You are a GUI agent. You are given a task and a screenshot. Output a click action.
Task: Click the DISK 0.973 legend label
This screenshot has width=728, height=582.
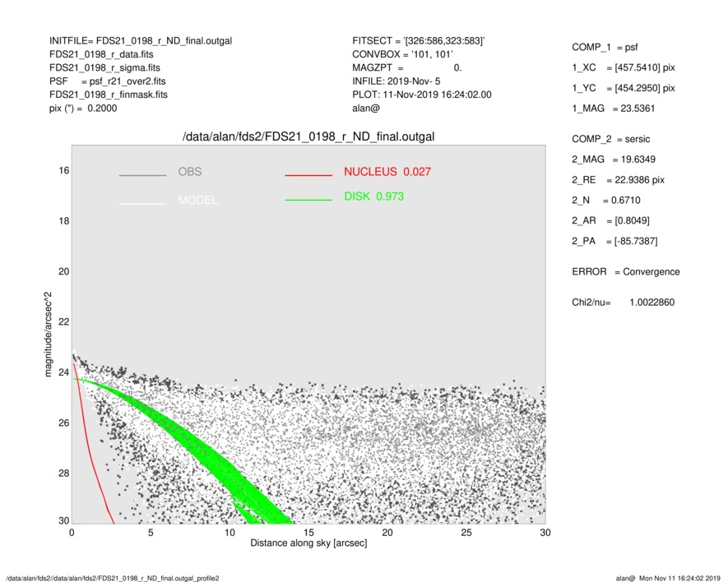pos(373,196)
